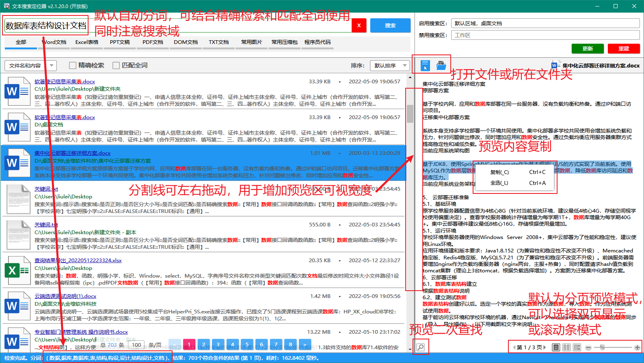This screenshot has width=644, height=363.
Task: Select the TXT文档 filter tab
Action: point(219,42)
